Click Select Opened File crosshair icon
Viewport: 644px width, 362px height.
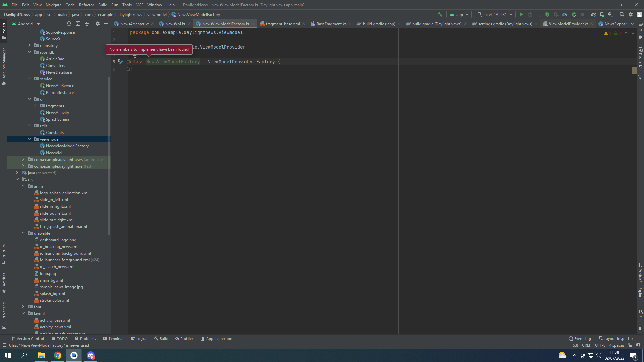point(69,24)
